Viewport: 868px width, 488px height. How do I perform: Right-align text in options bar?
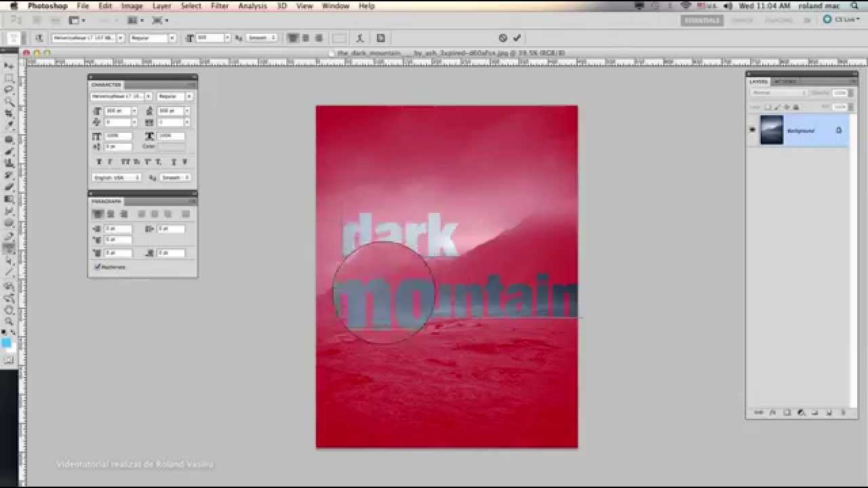(x=319, y=38)
